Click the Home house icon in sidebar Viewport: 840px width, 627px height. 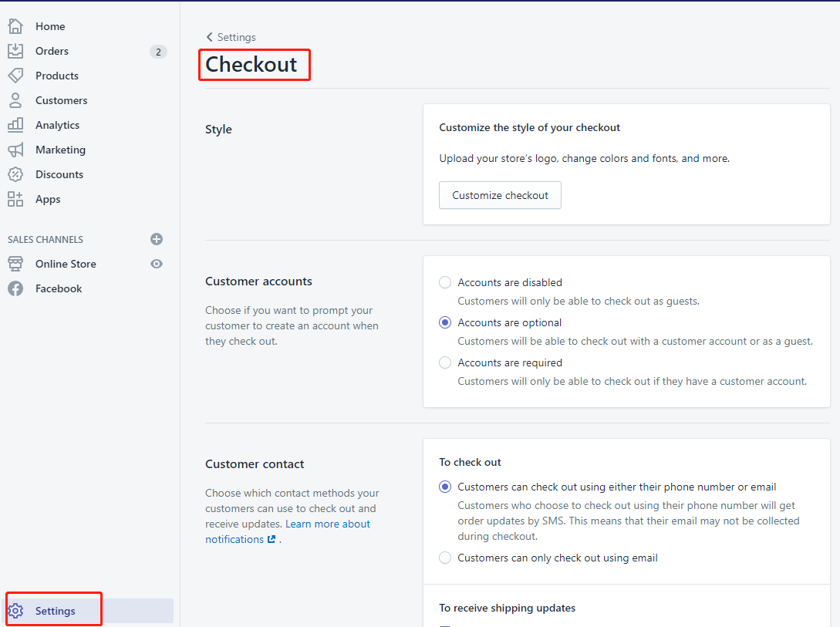[x=15, y=26]
